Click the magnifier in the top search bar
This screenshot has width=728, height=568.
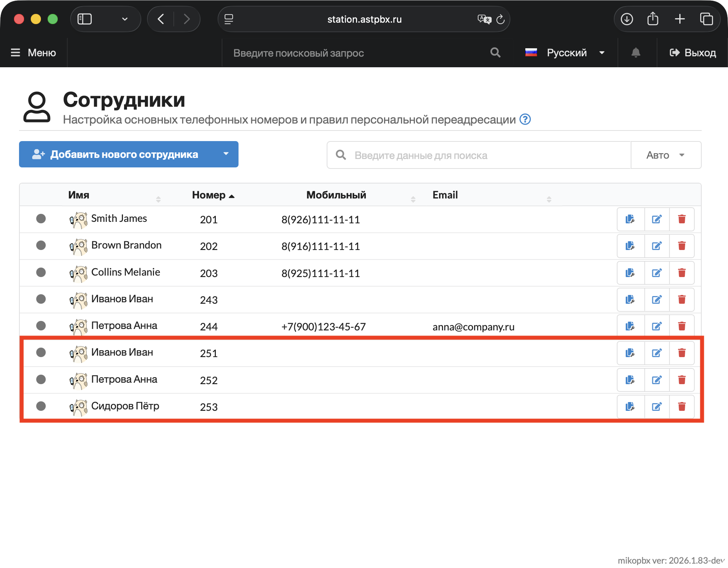click(x=495, y=53)
